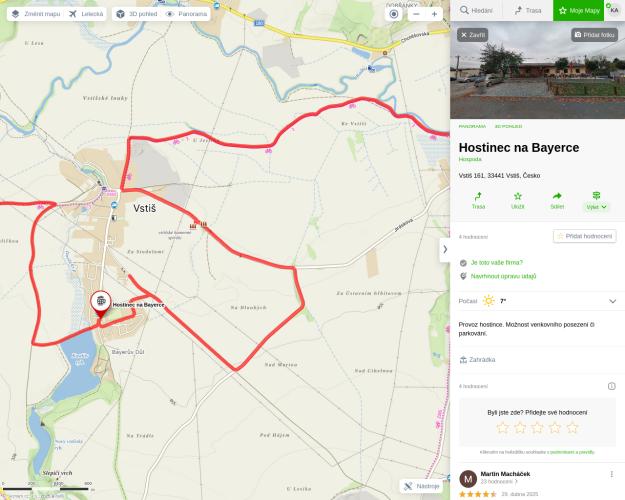Click the Přidat hodnocení button

coord(584,236)
